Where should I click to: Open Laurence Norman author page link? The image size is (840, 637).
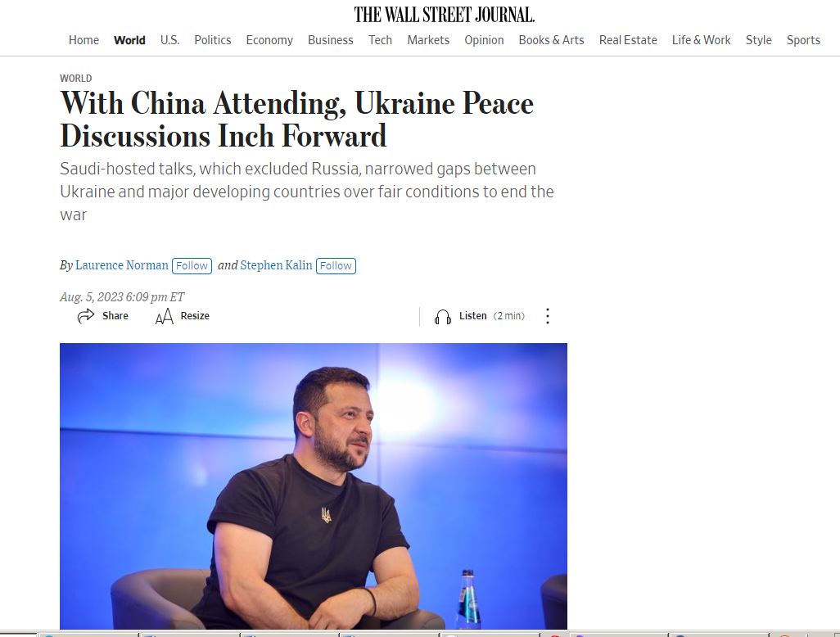(122, 265)
